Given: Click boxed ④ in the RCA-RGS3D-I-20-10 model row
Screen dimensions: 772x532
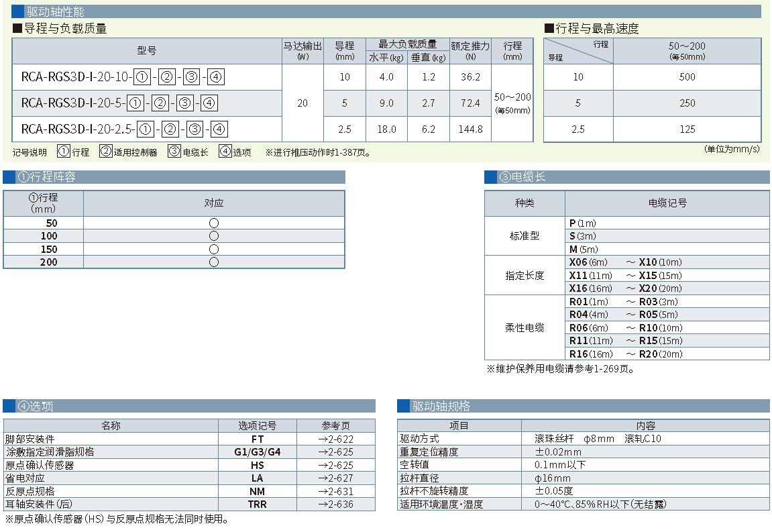Looking at the screenshot, I should point(216,77).
